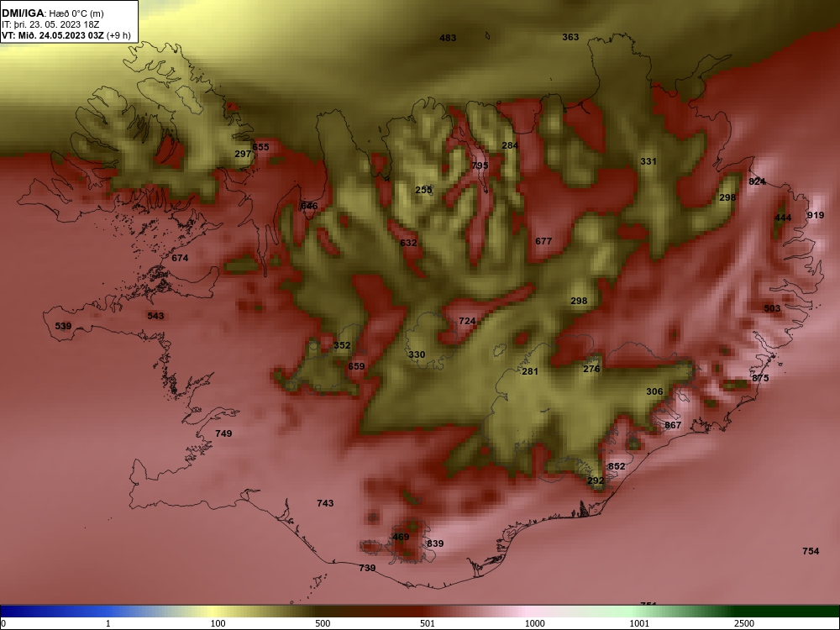The image size is (840, 630).
Task: Click the map value 655
Action: (261, 147)
